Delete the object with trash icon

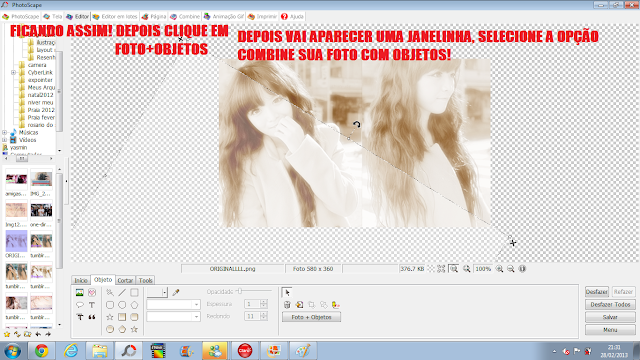pos(287,305)
